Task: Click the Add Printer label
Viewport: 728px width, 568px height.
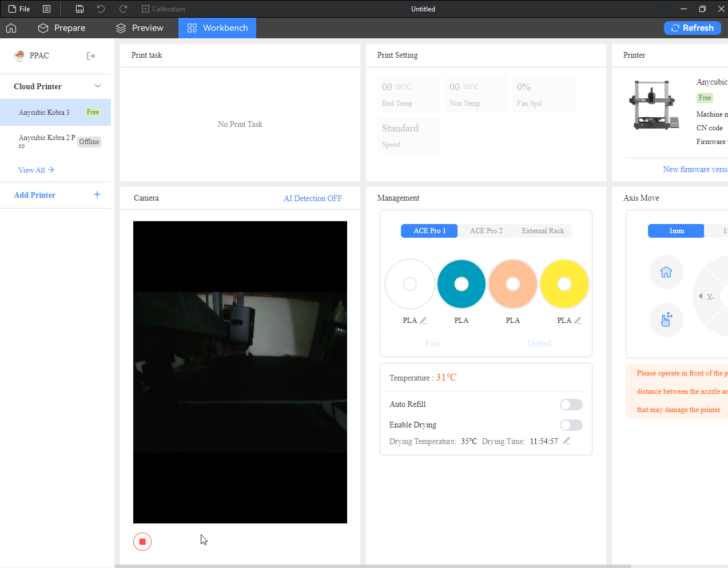Action: [34, 195]
